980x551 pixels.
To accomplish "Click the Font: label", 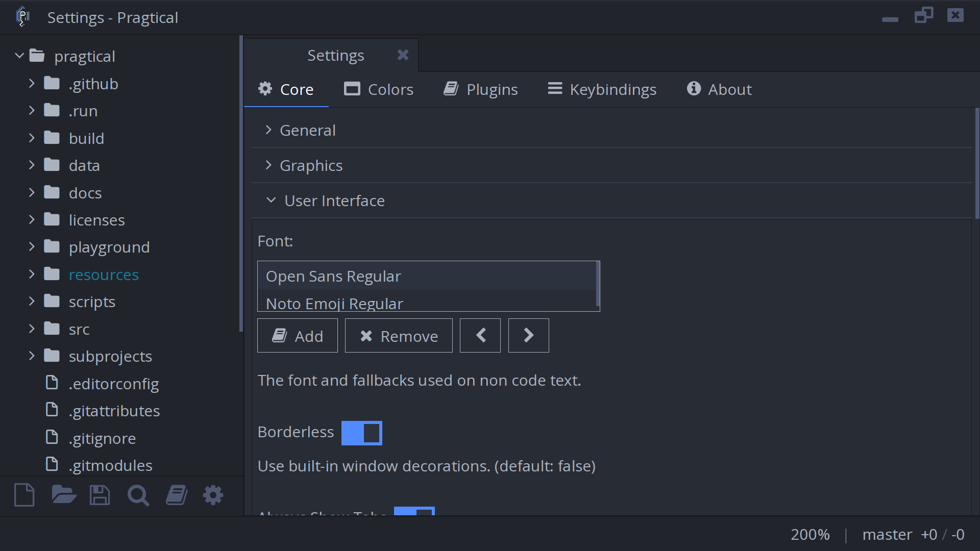I will (x=275, y=241).
